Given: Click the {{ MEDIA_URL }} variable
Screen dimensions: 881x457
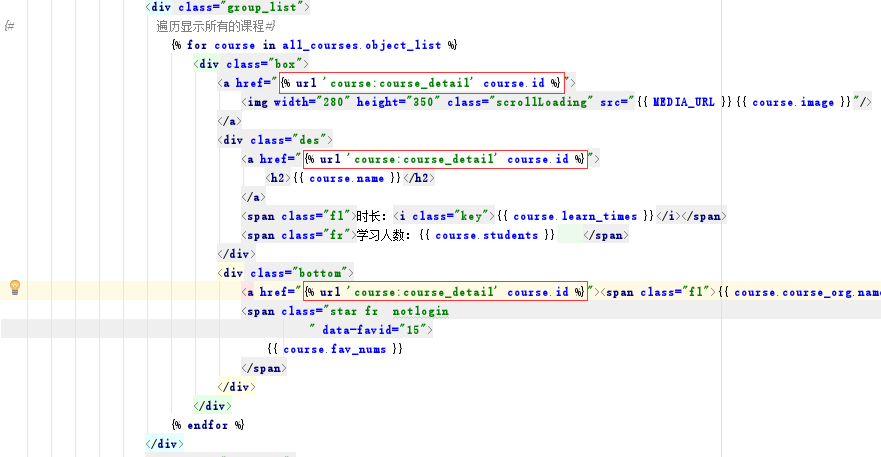Looking at the screenshot, I should click(684, 102).
